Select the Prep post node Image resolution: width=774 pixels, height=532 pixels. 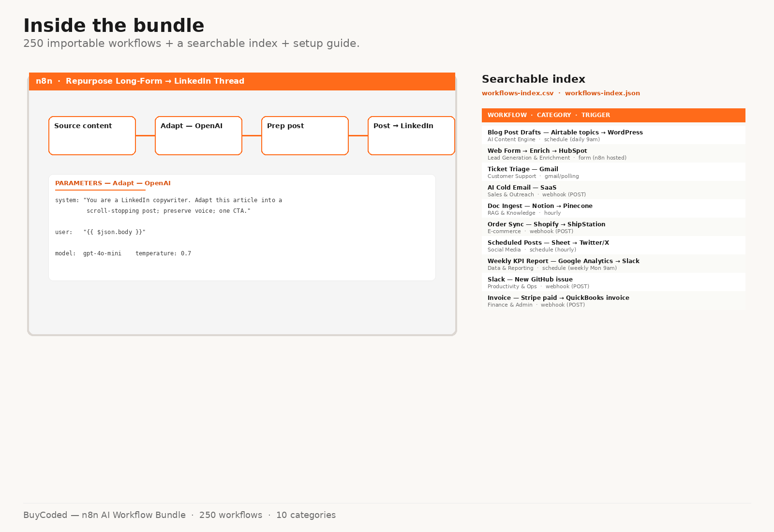click(305, 135)
